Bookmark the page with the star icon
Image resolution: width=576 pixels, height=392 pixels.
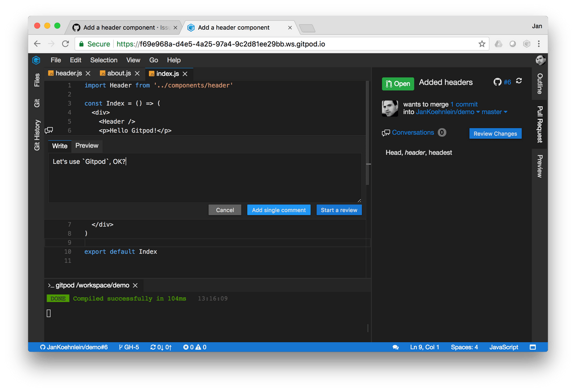pyautogui.click(x=482, y=44)
